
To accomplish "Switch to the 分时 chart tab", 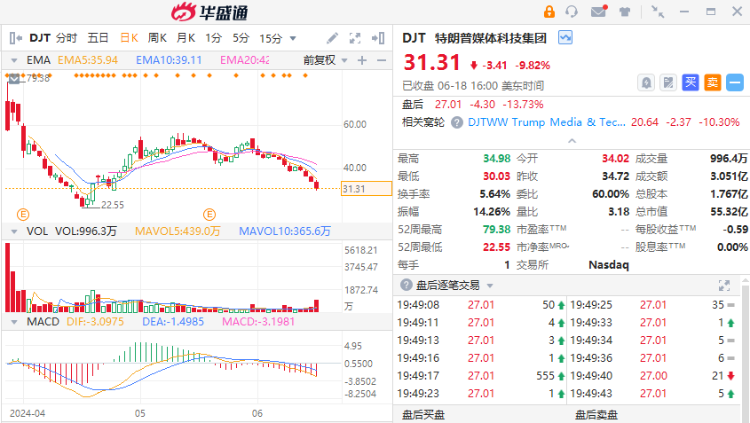I will [x=66, y=38].
